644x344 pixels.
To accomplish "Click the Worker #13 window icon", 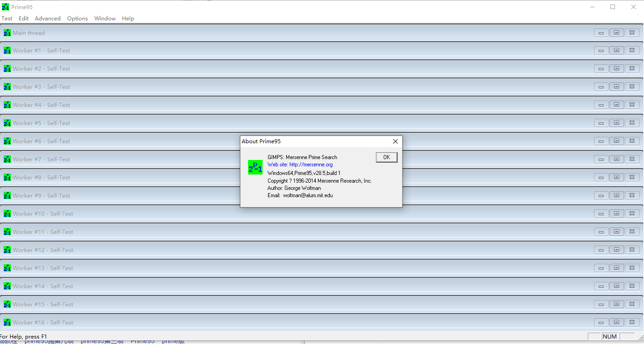I will tap(7, 268).
